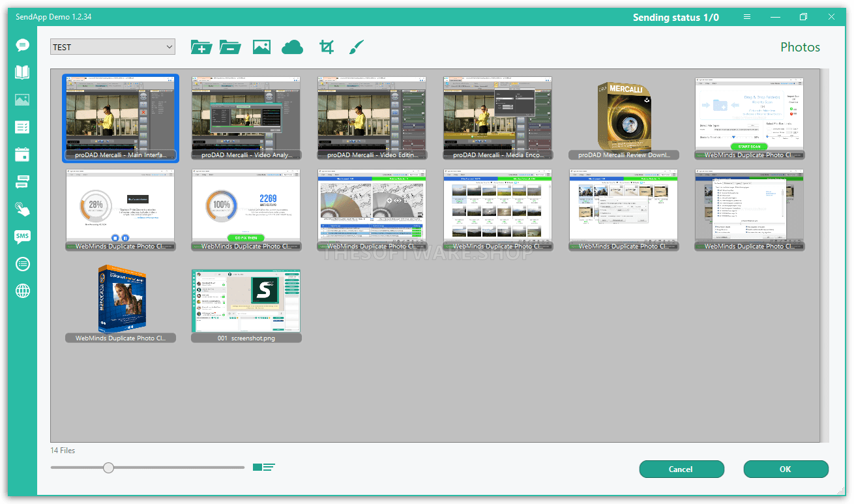Open the stacked message bubbles sidebar icon
This screenshot has height=504, width=854.
[x=23, y=182]
